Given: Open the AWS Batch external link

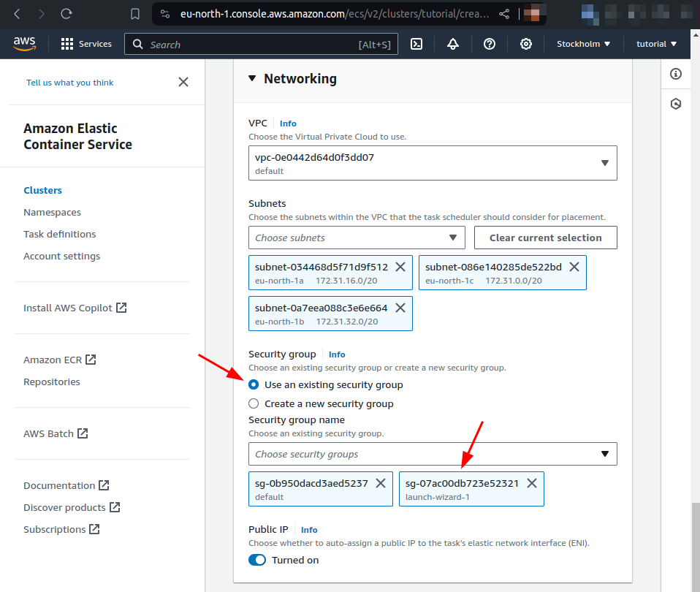Looking at the screenshot, I should (x=56, y=433).
